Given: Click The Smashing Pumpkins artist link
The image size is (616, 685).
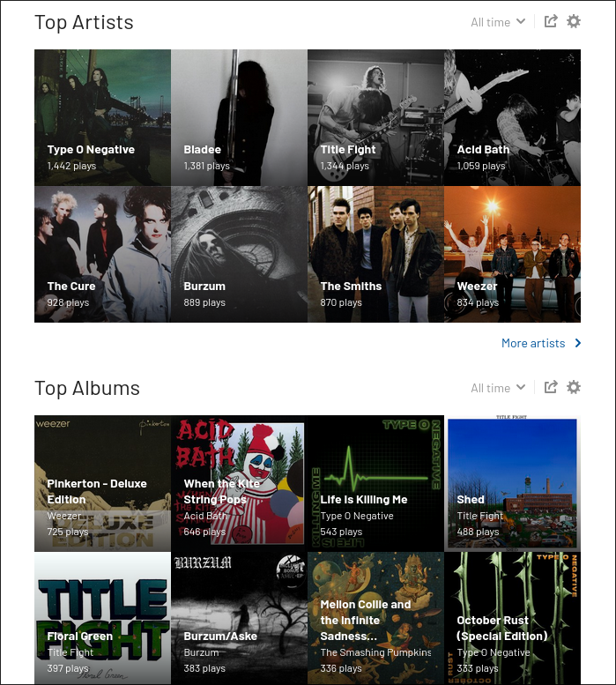Looking at the screenshot, I should click(375, 652).
